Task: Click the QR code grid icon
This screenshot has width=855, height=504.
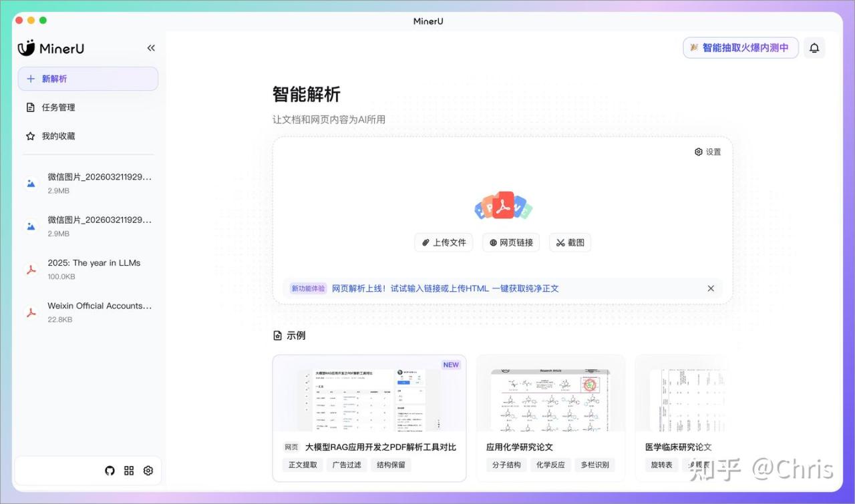Action: (129, 471)
